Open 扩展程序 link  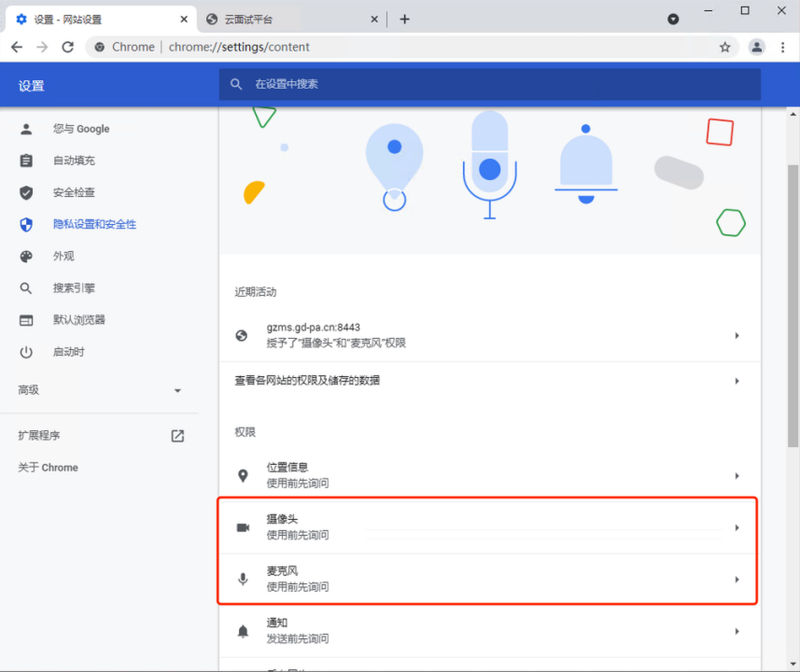(39, 436)
